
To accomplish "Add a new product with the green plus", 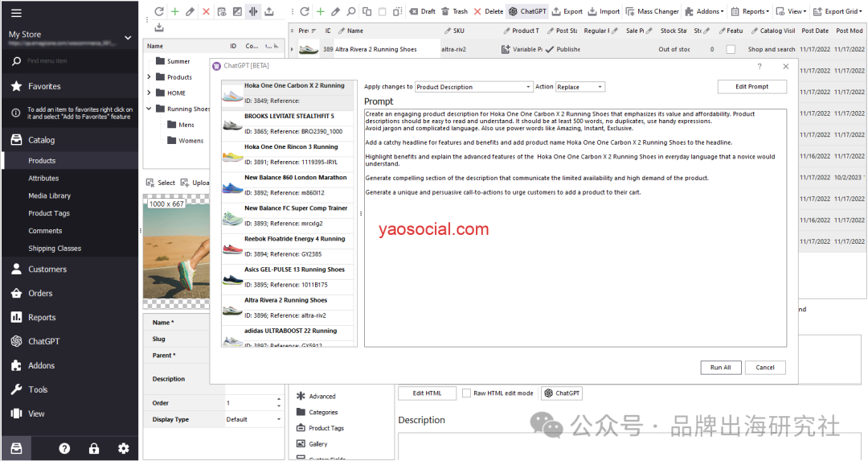I will tap(320, 11).
